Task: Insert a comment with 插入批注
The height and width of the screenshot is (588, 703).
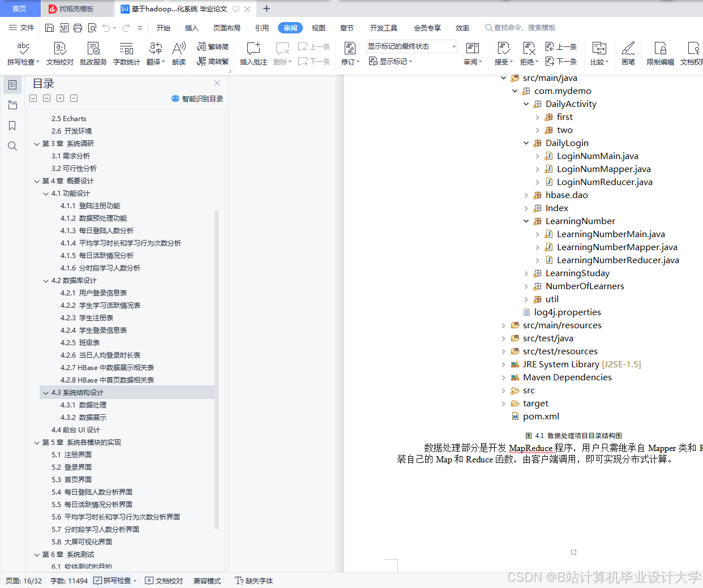Action: [x=252, y=54]
